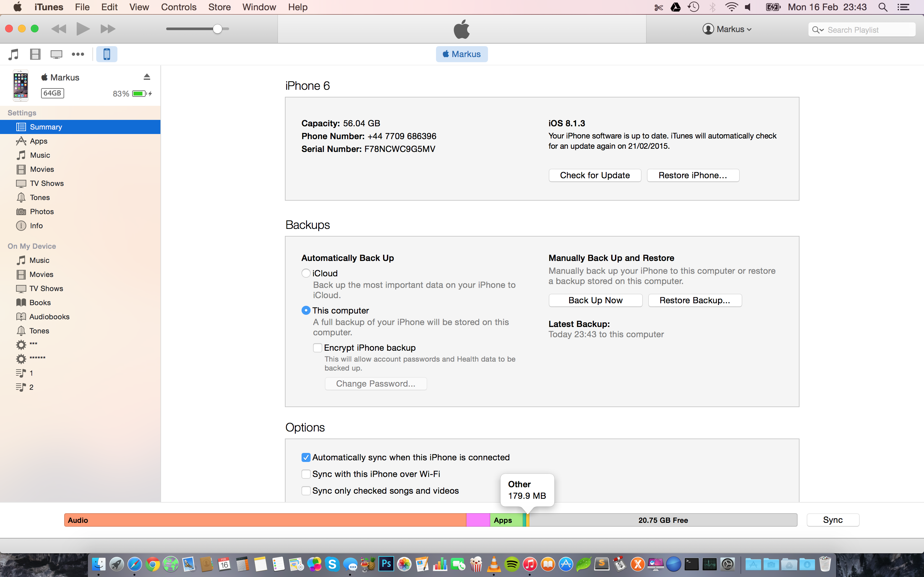Image resolution: width=924 pixels, height=577 pixels.
Task: Open the Music library icon
Action: (x=14, y=54)
